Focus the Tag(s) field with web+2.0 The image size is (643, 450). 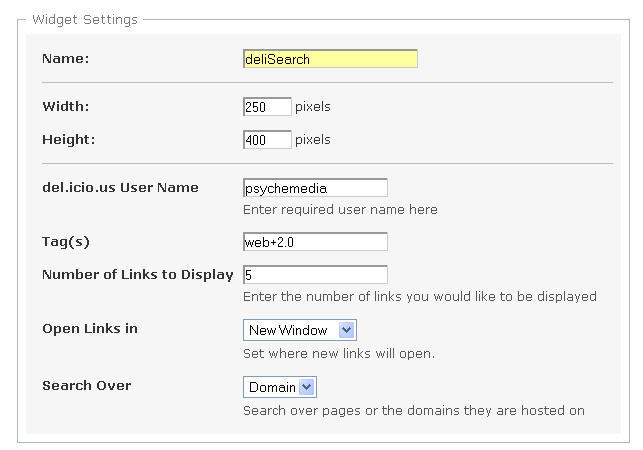click(x=315, y=242)
